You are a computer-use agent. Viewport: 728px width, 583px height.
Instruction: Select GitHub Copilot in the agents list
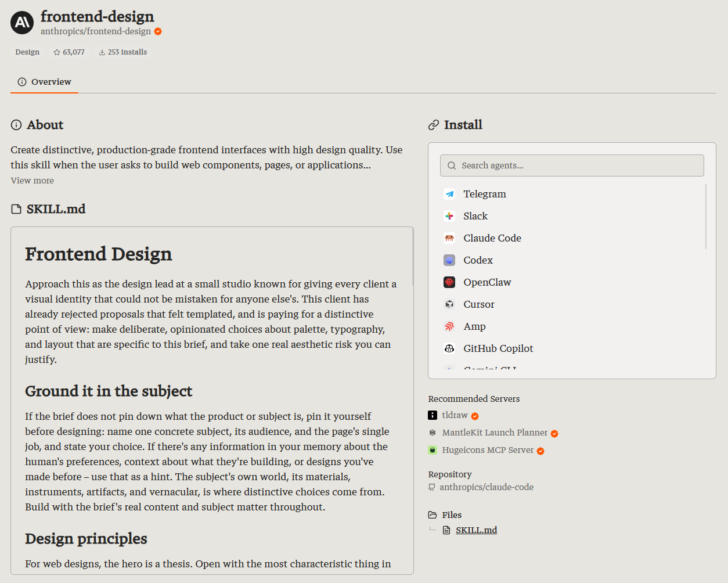pyautogui.click(x=571, y=348)
